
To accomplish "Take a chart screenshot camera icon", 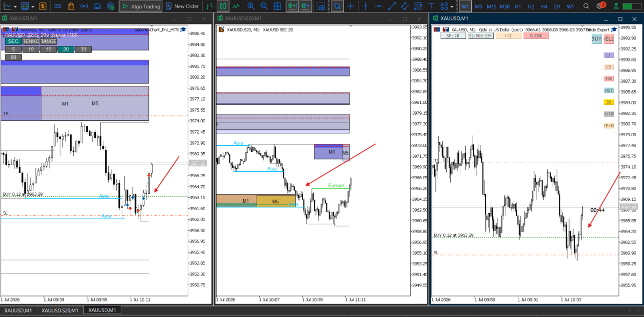I will 322,6.
